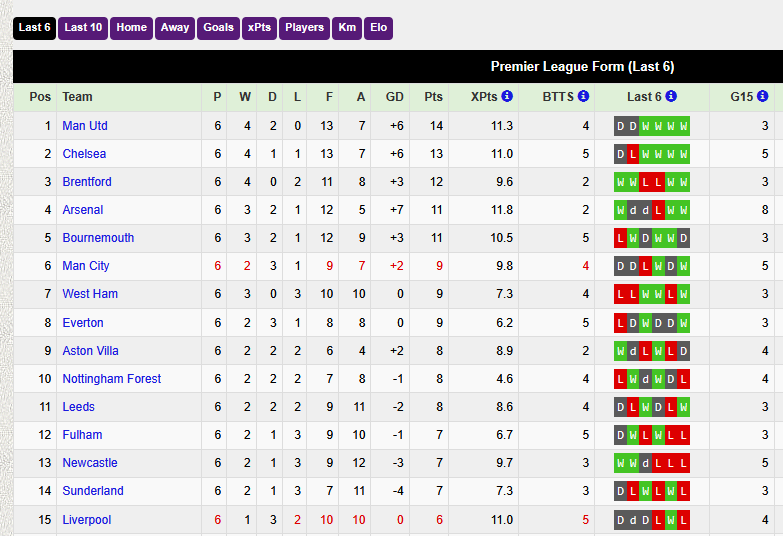Click the Nottingham Forest link
Image resolution: width=783 pixels, height=536 pixels.
[112, 379]
